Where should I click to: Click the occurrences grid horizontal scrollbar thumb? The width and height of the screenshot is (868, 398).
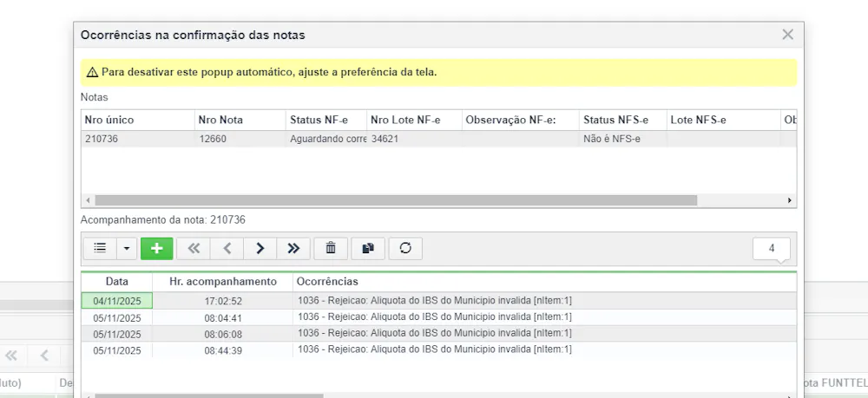pyautogui.click(x=208, y=395)
